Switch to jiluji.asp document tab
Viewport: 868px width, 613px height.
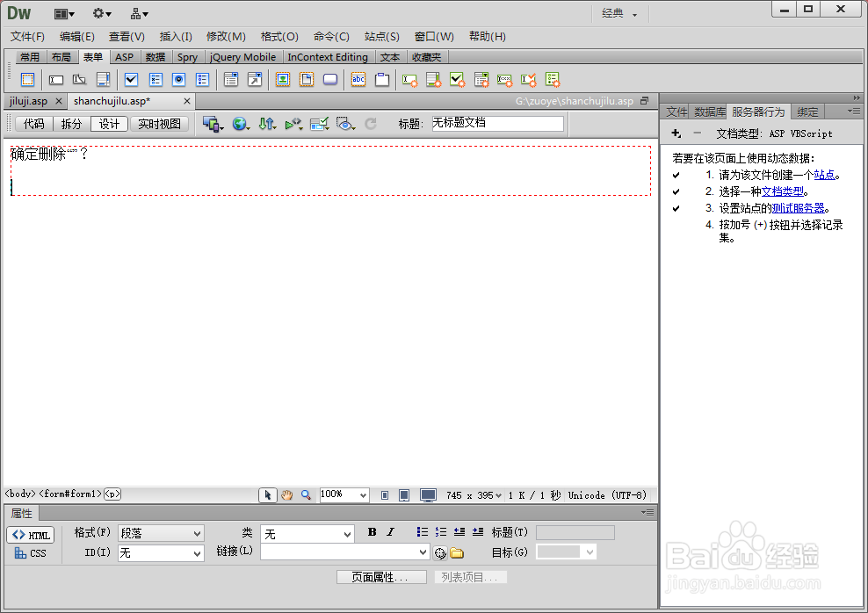point(28,101)
